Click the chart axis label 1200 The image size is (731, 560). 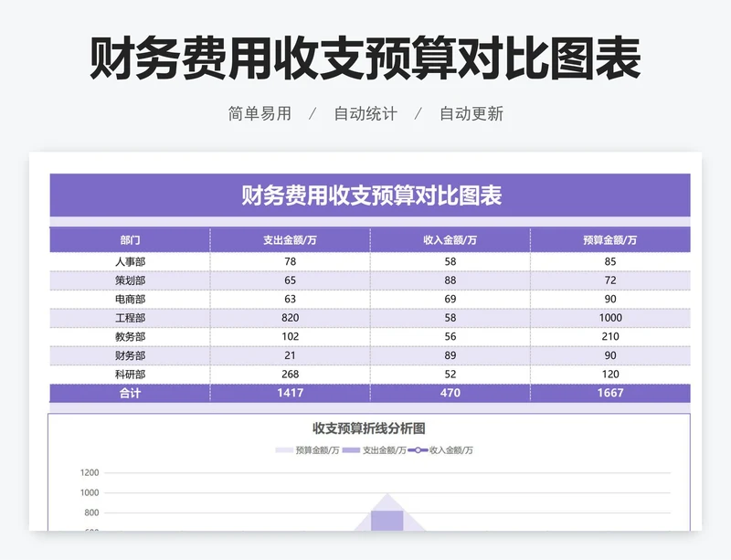(90, 473)
